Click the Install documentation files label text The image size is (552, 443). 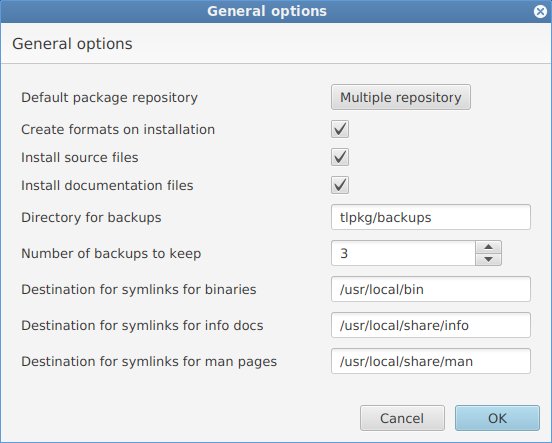pyautogui.click(x=107, y=186)
